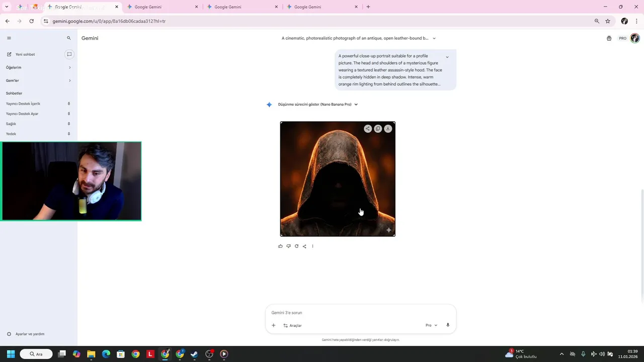Show hidden system tray icons
Image resolution: width=644 pixels, height=362 pixels.
561,354
